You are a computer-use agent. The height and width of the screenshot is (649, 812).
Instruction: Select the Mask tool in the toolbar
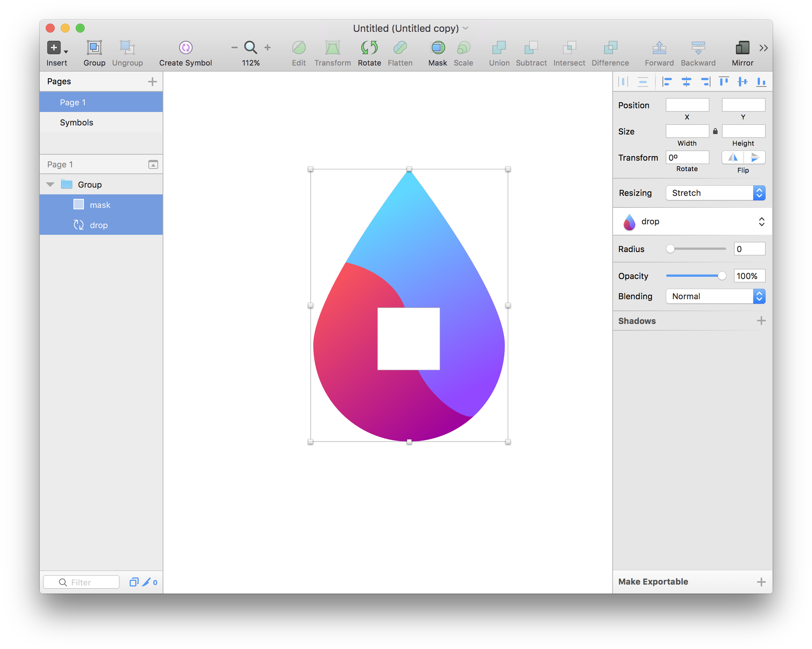438,48
